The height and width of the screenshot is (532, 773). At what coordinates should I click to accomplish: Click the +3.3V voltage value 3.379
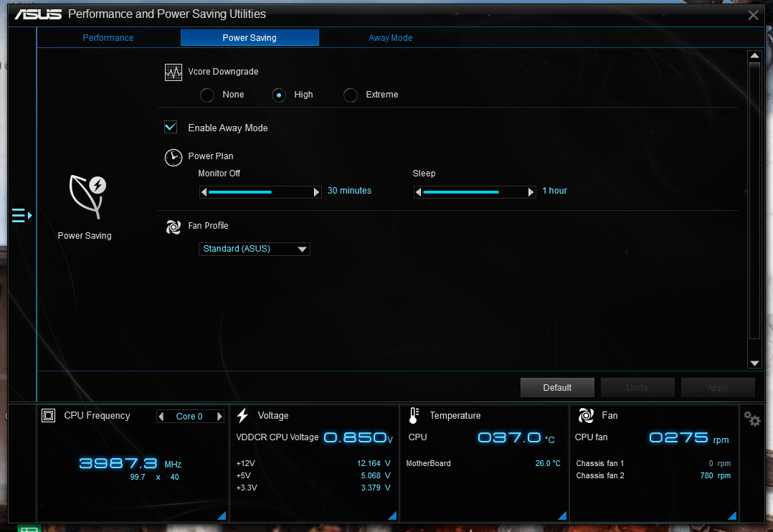pyautogui.click(x=376, y=488)
